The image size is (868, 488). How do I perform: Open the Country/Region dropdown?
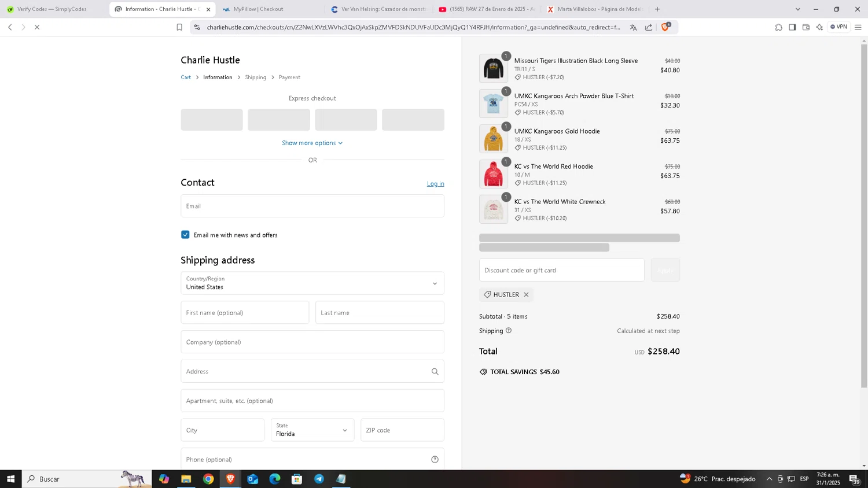[312, 283]
